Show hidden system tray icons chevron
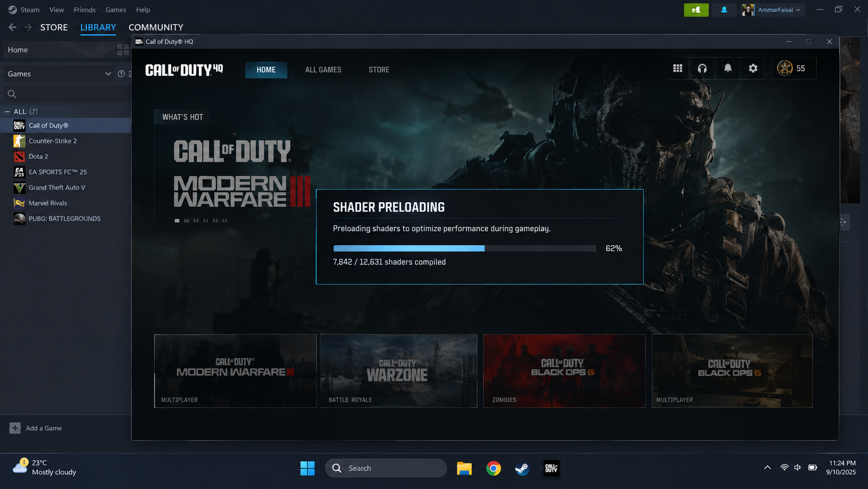This screenshot has height=489, width=868. (x=767, y=468)
